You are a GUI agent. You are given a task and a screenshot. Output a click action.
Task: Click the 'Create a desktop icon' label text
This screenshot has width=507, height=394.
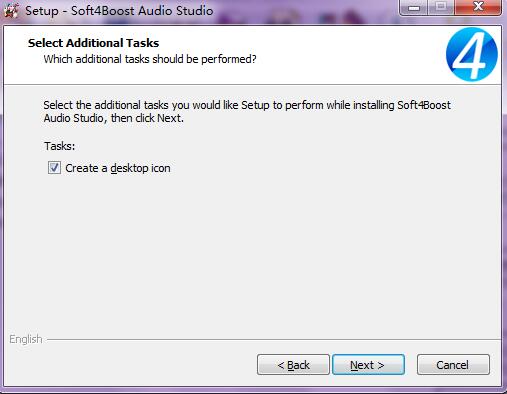pyautogui.click(x=118, y=168)
